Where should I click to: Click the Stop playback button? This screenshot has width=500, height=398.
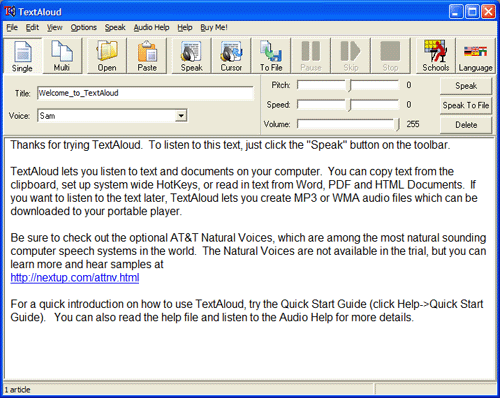pyautogui.click(x=390, y=56)
